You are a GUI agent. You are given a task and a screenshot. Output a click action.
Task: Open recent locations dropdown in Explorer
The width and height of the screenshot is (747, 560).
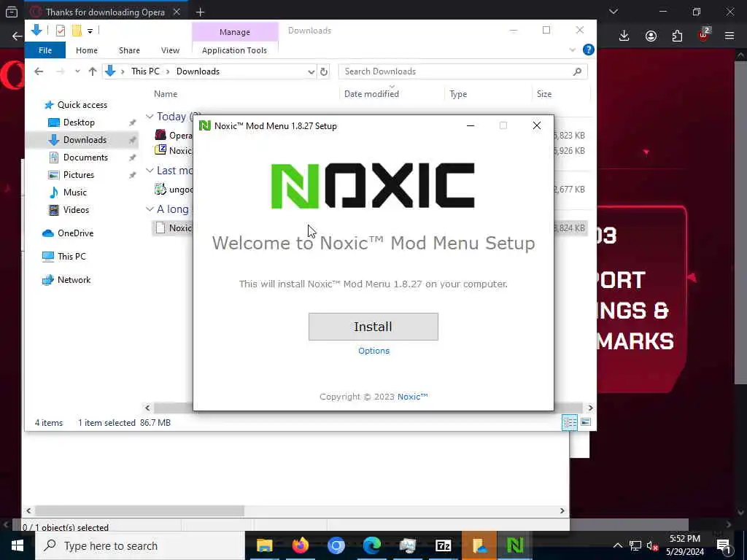pos(77,71)
